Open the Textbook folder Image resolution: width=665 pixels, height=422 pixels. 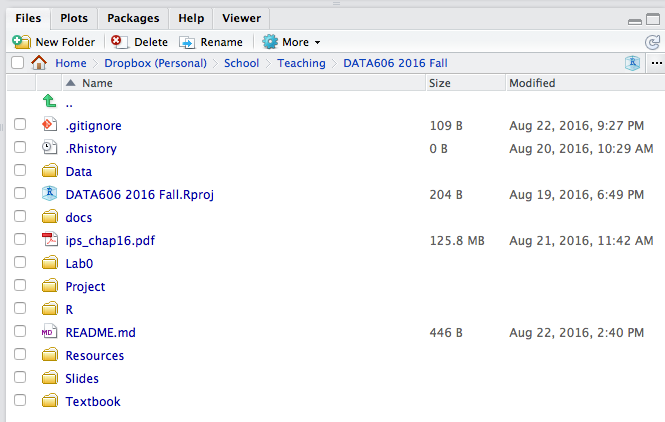(92, 402)
